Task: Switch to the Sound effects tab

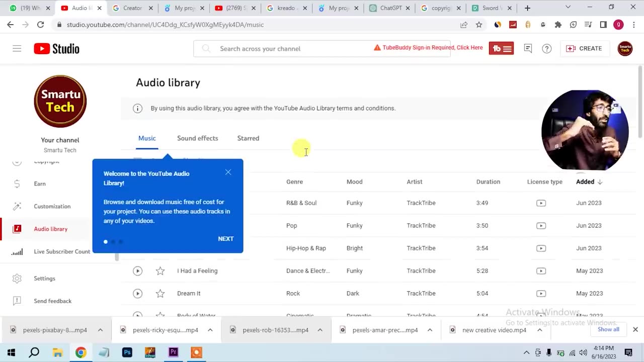Action: click(x=198, y=138)
